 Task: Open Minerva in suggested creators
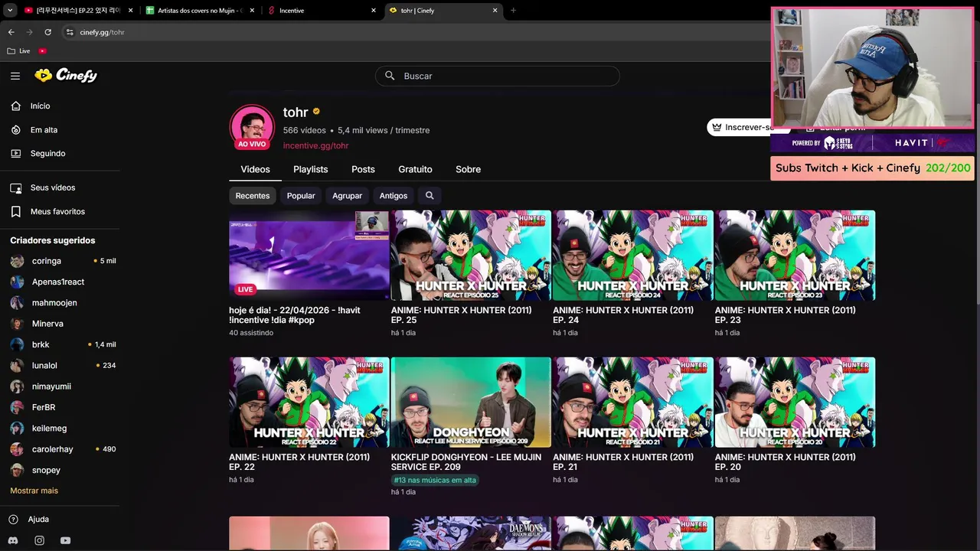click(47, 324)
